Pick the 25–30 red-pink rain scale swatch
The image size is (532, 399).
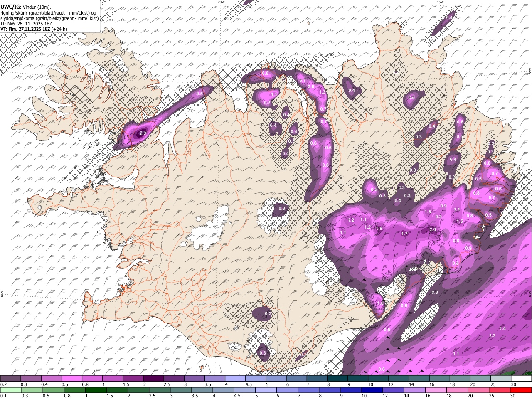[x=500, y=390]
